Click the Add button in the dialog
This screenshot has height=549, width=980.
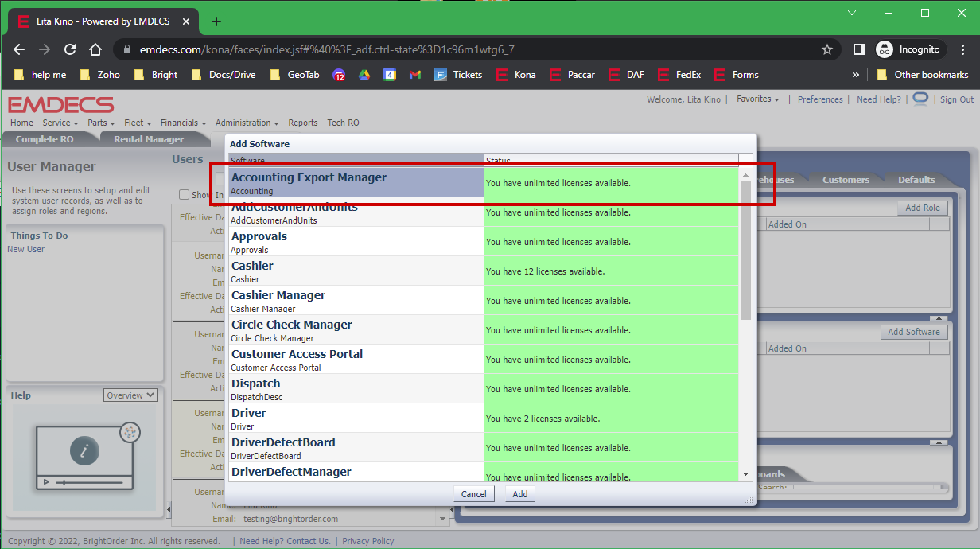click(519, 494)
